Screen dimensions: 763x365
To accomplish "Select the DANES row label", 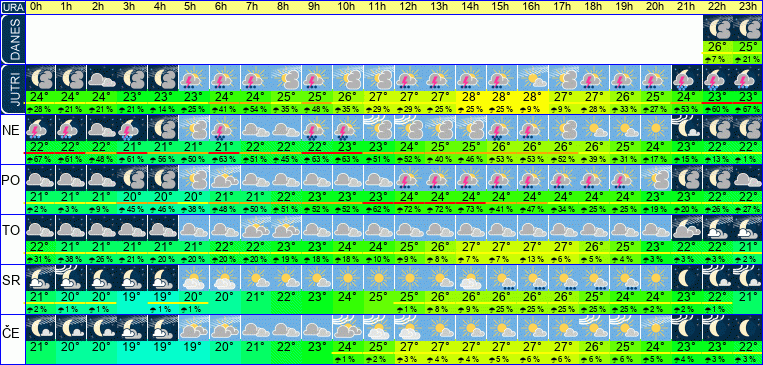I will [x=12, y=39].
